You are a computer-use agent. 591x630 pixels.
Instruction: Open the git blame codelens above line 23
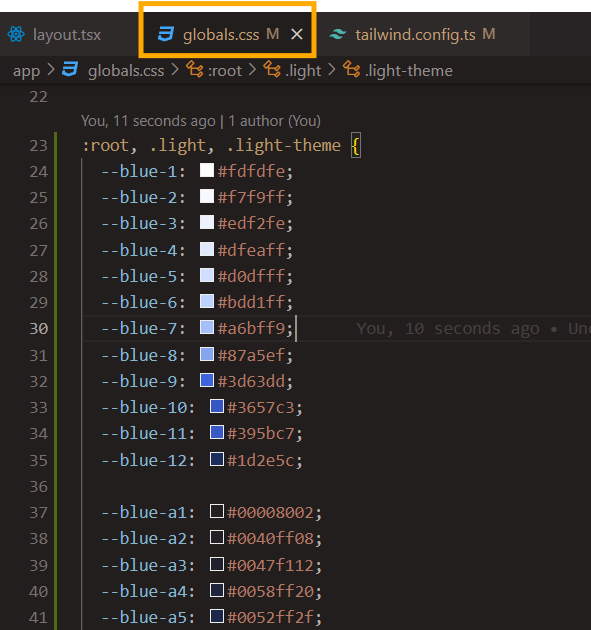coord(201,121)
